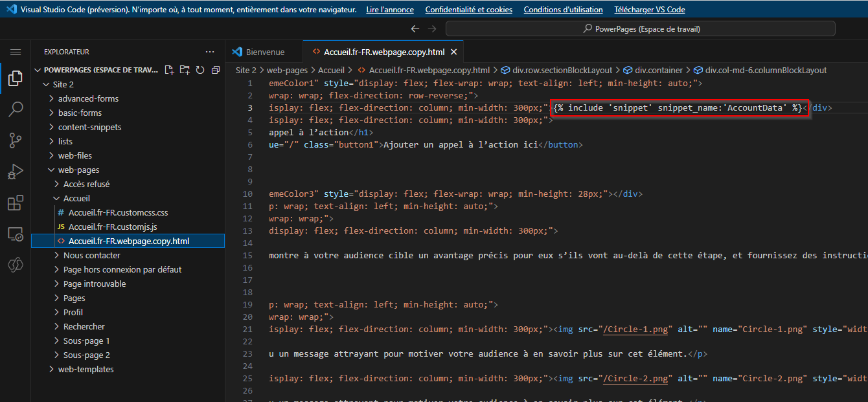The height and width of the screenshot is (402, 868).
Task: Click Site 2 in the breadcrumb
Action: tap(246, 70)
